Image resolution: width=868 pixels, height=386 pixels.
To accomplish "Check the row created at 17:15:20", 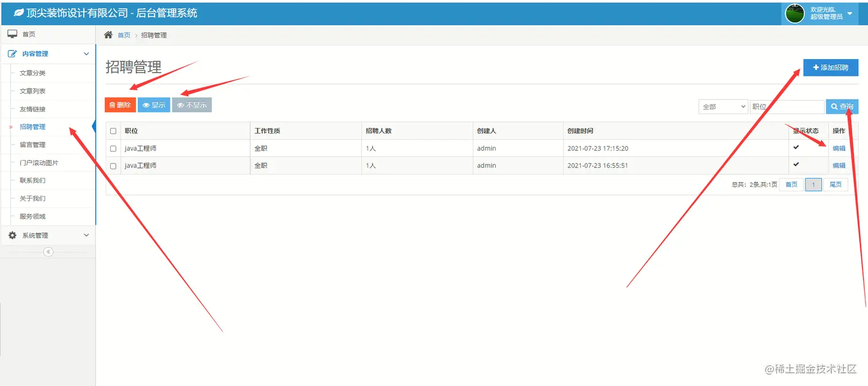I will [x=113, y=149].
